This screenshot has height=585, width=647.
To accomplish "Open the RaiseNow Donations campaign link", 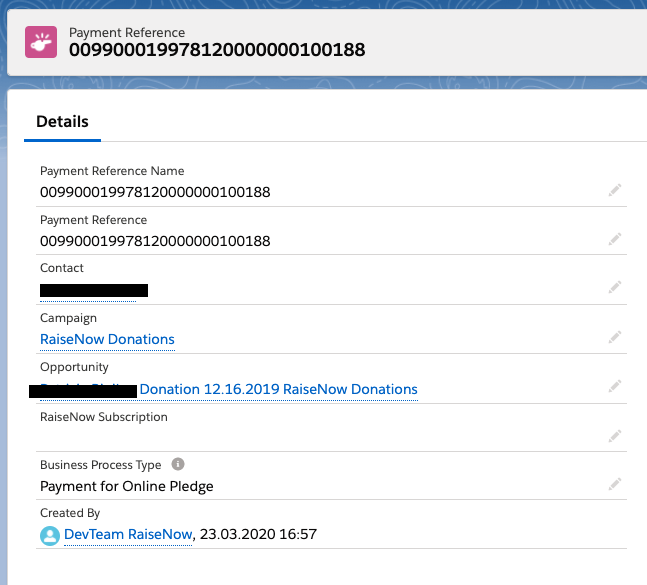I will coord(107,339).
